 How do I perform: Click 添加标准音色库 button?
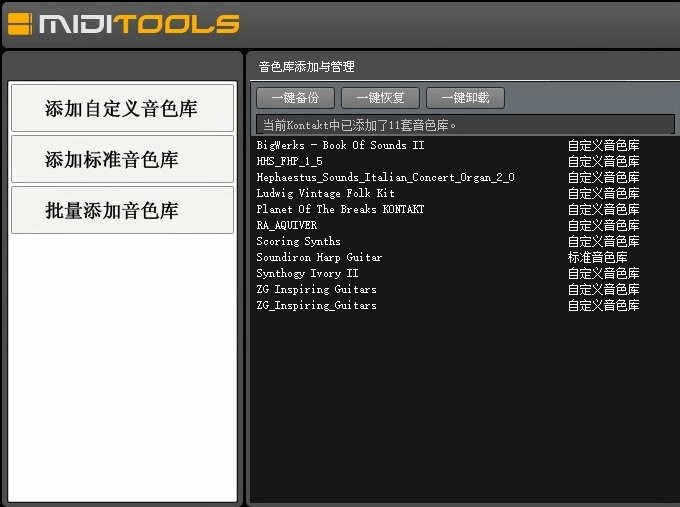[x=122, y=159]
